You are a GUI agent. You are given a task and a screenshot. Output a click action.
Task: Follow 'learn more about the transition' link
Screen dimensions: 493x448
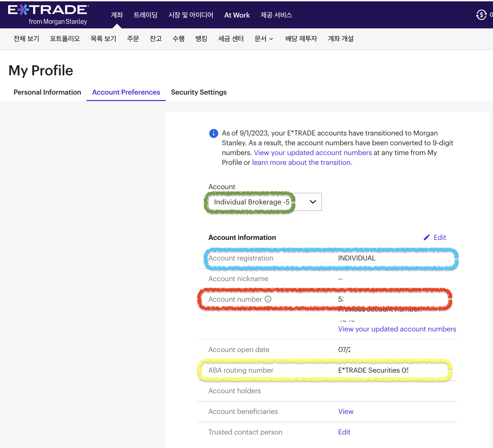coord(302,163)
